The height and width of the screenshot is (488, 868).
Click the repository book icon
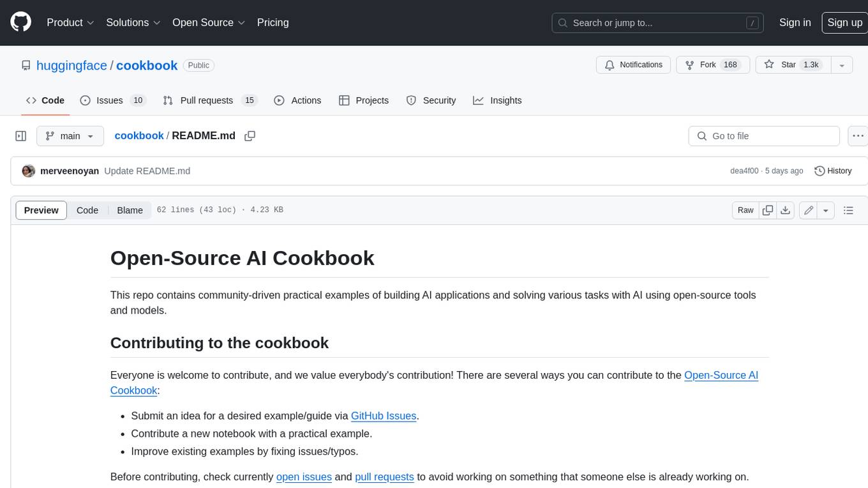point(26,66)
